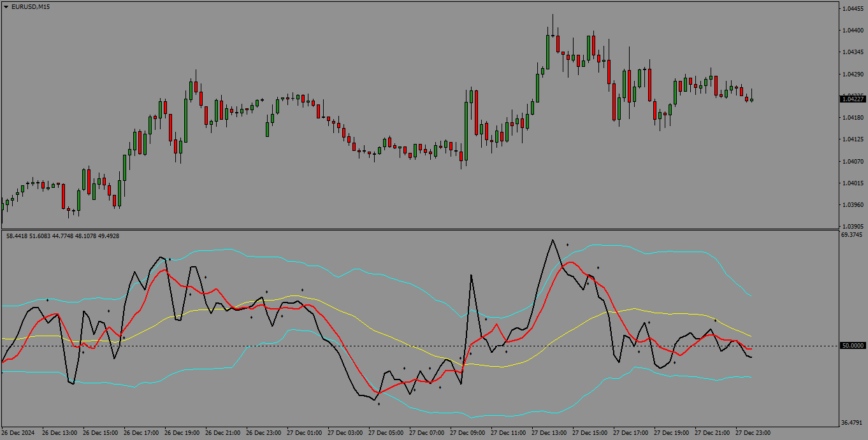Click the 50.0000 indicator level label

tap(853, 346)
